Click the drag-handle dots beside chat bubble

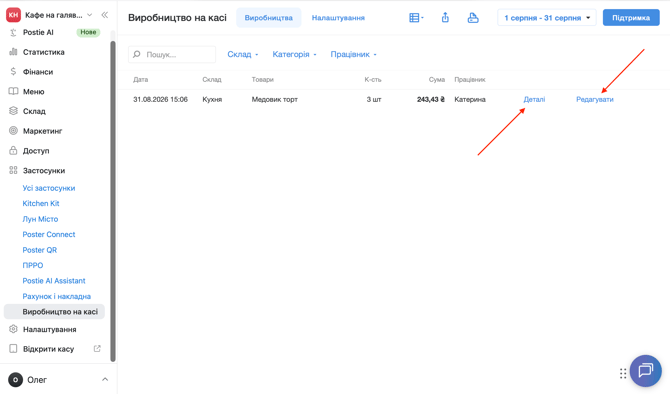pos(623,373)
